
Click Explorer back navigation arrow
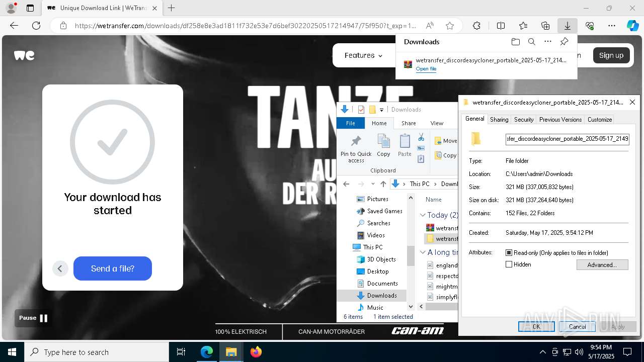(x=346, y=184)
